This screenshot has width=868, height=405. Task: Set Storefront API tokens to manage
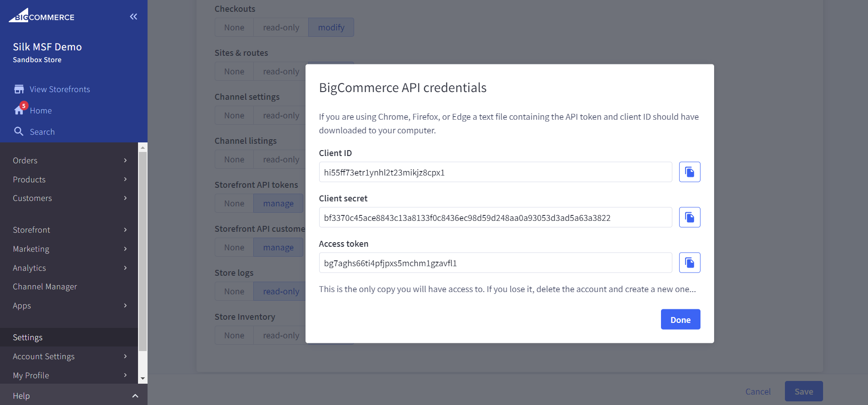click(278, 203)
